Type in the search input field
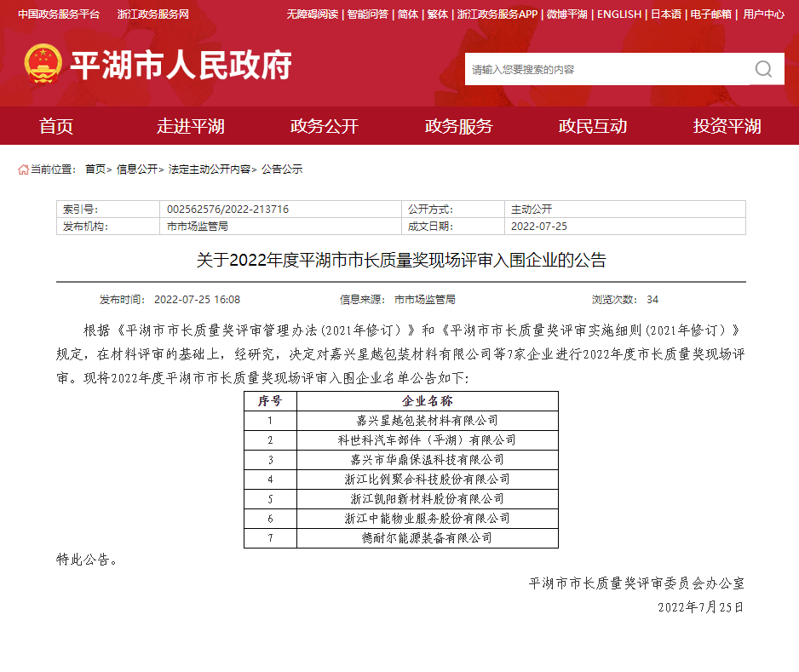This screenshot has width=799, height=672. click(x=605, y=69)
